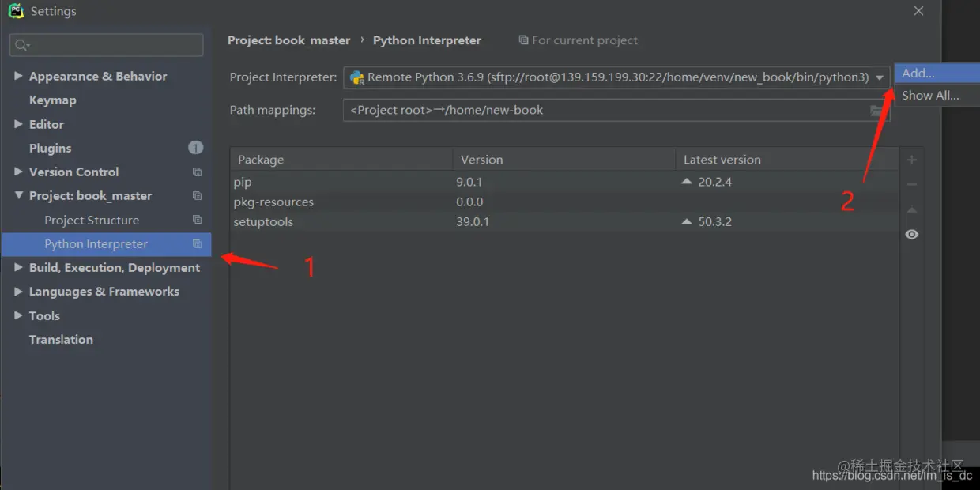The width and height of the screenshot is (980, 490).
Task: Expand the Tools section
Action: 18,315
